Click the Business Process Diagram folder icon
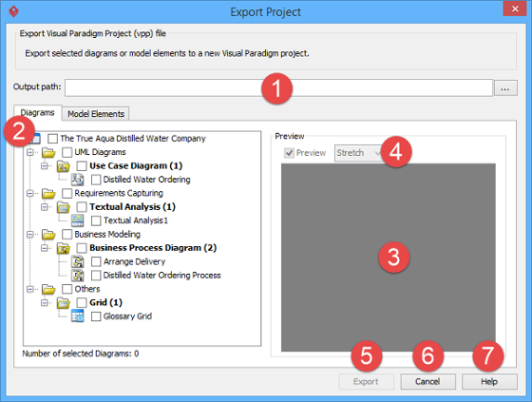This screenshot has height=402, width=532. [x=64, y=248]
